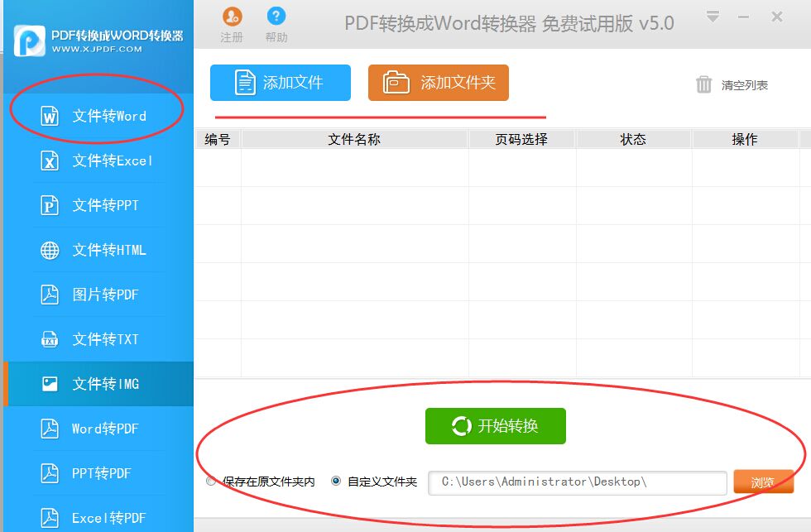Select the 文件转IMG menu item
Screen dimensions: 811x532
98,384
